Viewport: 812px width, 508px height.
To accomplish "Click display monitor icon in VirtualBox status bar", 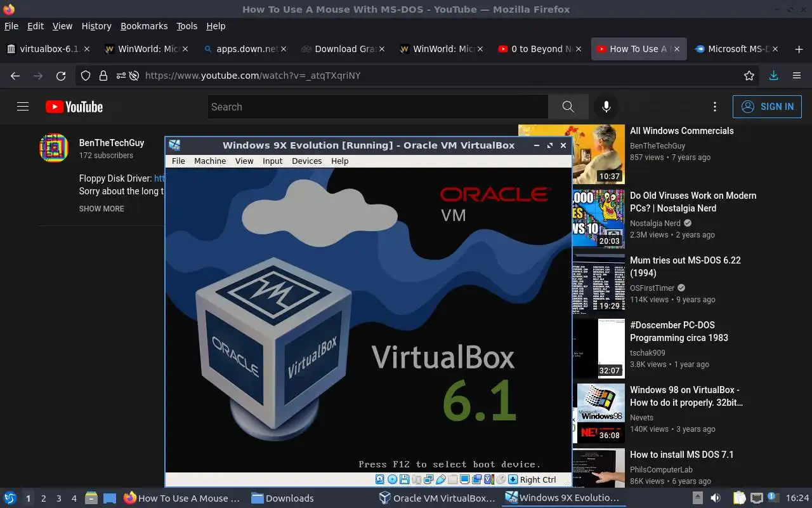I will click(464, 479).
